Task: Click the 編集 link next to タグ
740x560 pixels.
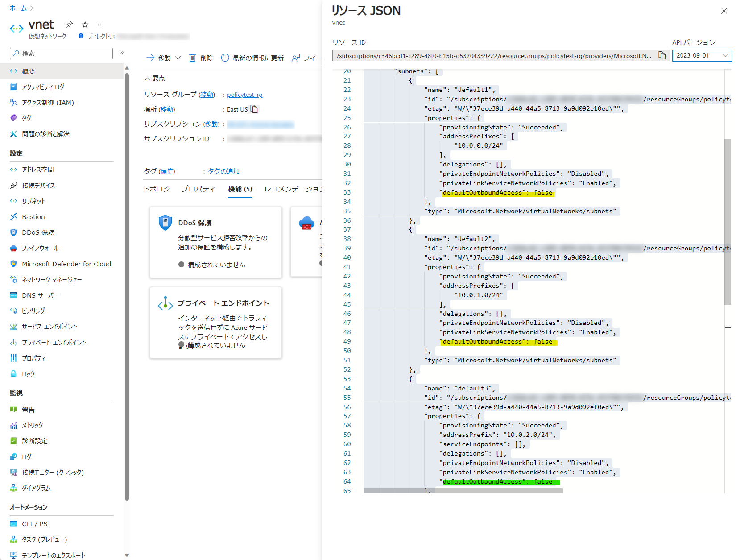Action: pos(167,171)
